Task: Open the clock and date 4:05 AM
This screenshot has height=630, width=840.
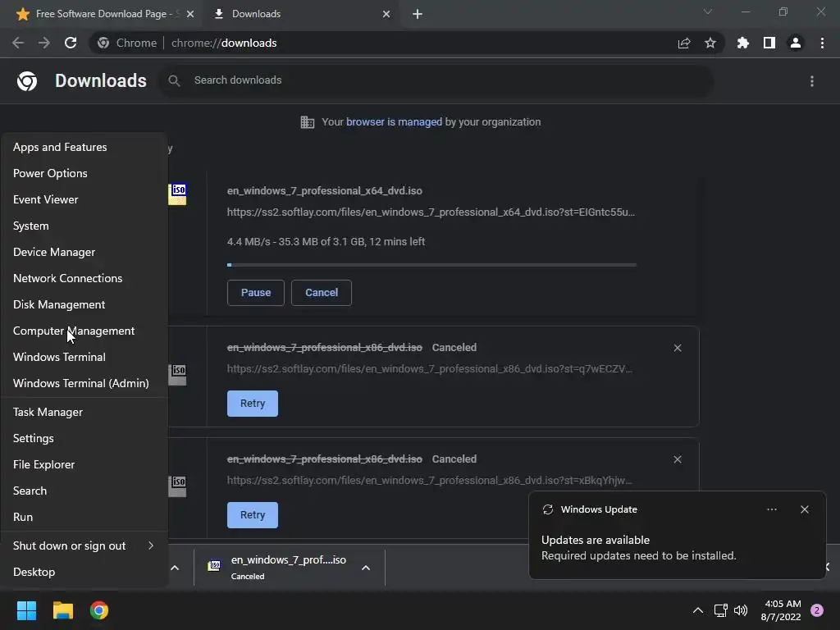Action: click(x=781, y=610)
